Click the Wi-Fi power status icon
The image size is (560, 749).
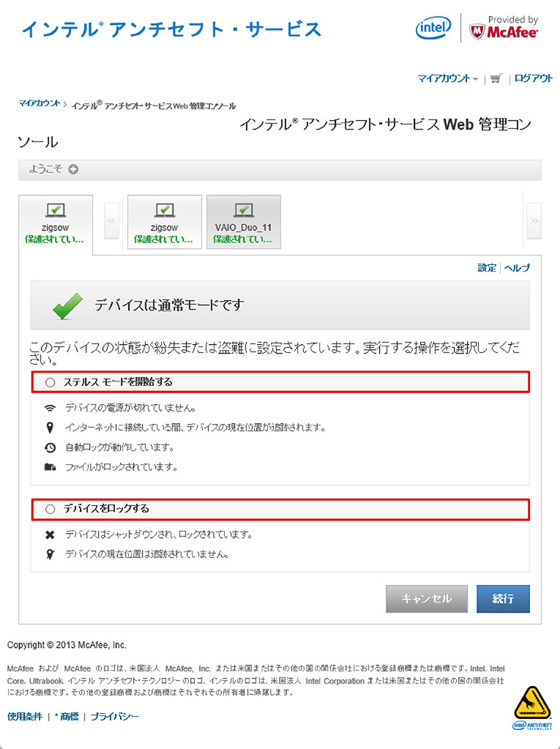[50, 408]
